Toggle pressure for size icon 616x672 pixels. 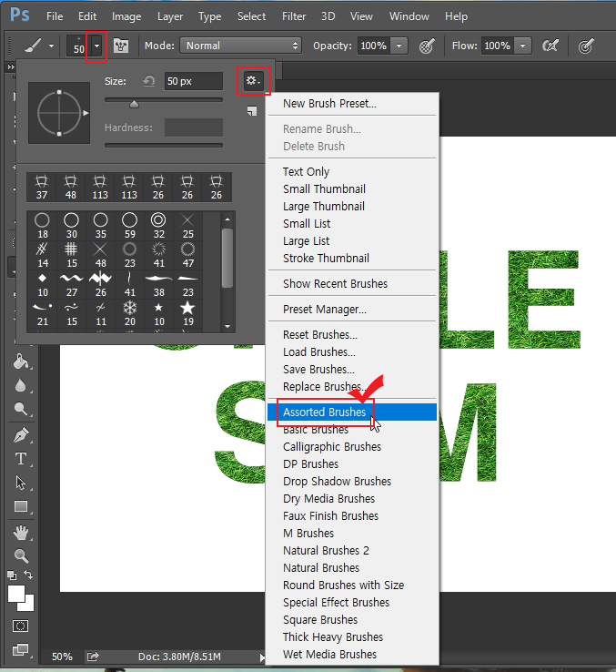[x=586, y=46]
